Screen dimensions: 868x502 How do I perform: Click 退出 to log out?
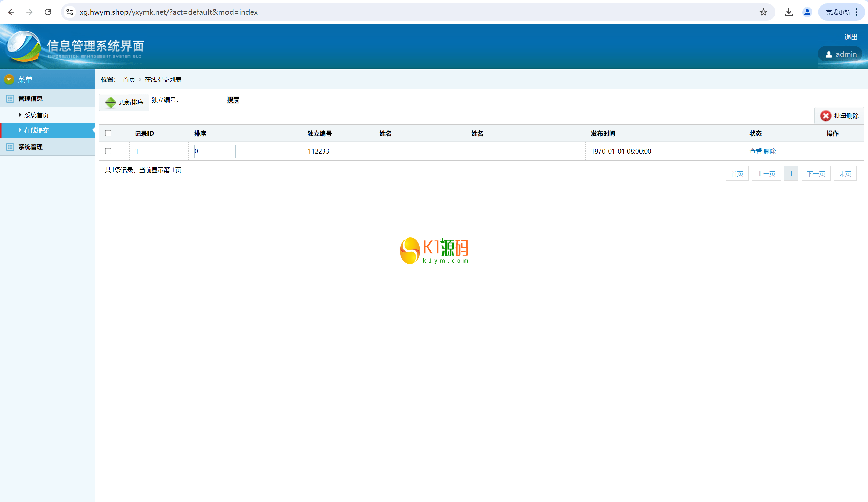(x=851, y=37)
